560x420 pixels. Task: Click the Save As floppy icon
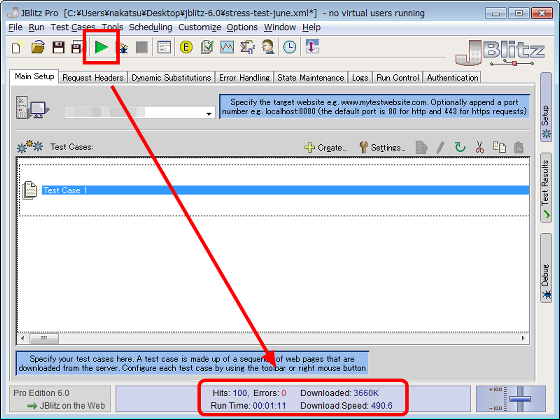point(77,47)
